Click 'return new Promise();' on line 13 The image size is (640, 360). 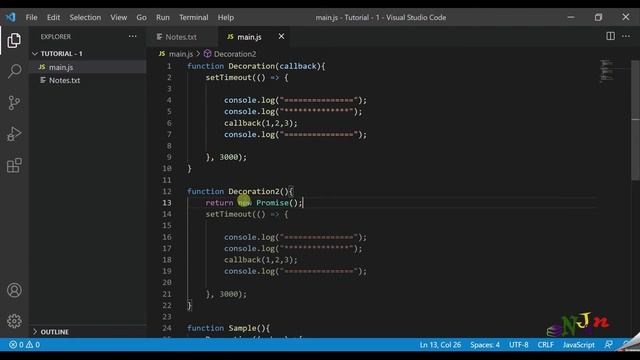tap(253, 203)
